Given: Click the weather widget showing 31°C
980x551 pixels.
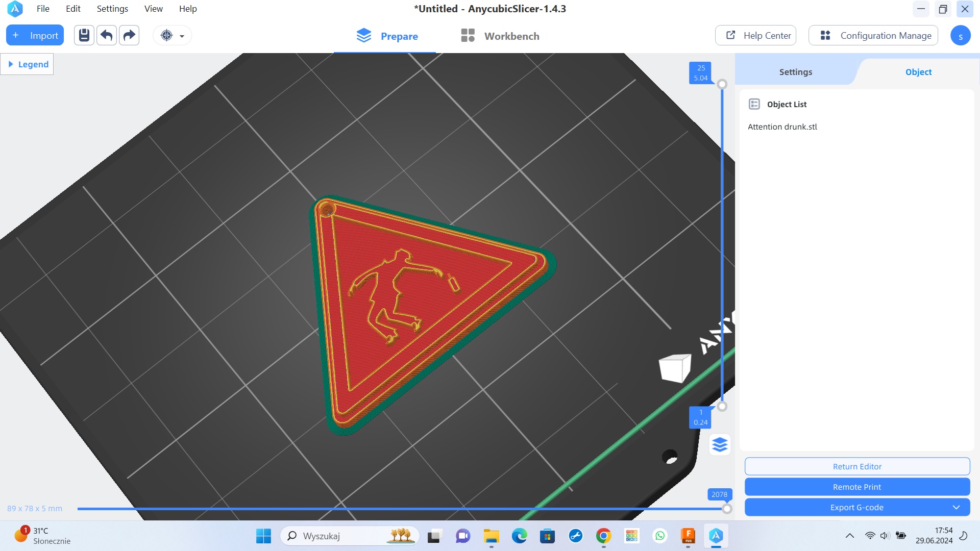Looking at the screenshot, I should pyautogui.click(x=43, y=536).
